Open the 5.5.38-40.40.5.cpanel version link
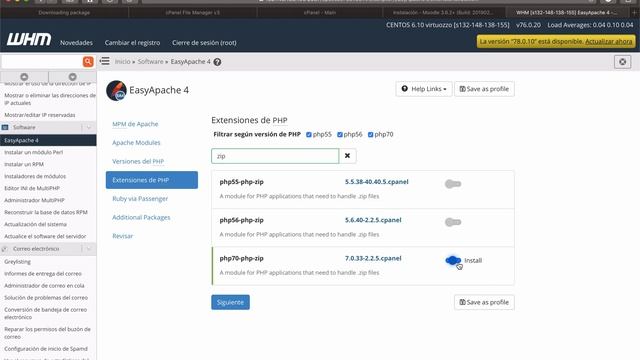Viewport: 640px width, 360px height. tap(376, 182)
